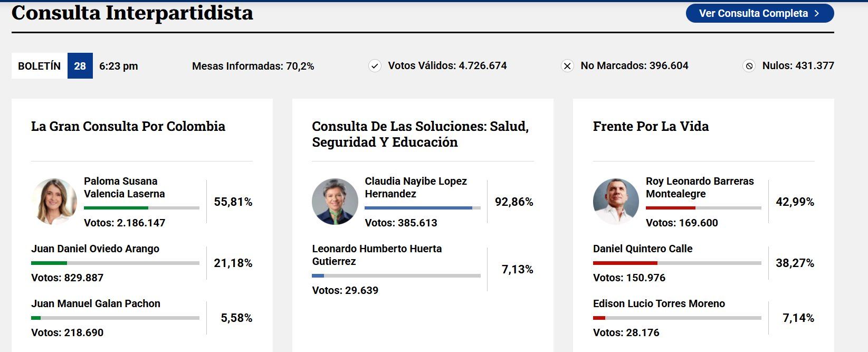Click the checkmark icon beside Votos Válidos
This screenshot has width=868, height=352.
click(375, 65)
